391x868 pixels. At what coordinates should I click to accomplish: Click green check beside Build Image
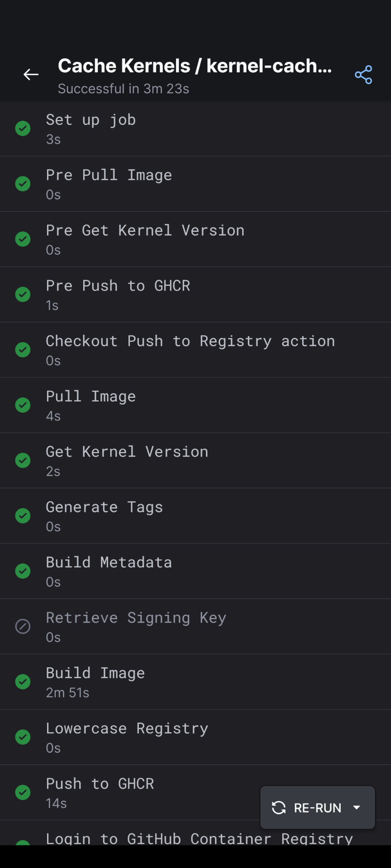point(23,682)
